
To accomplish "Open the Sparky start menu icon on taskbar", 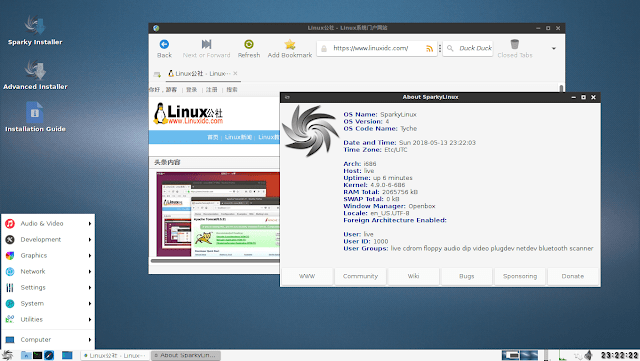I will pos(7,355).
